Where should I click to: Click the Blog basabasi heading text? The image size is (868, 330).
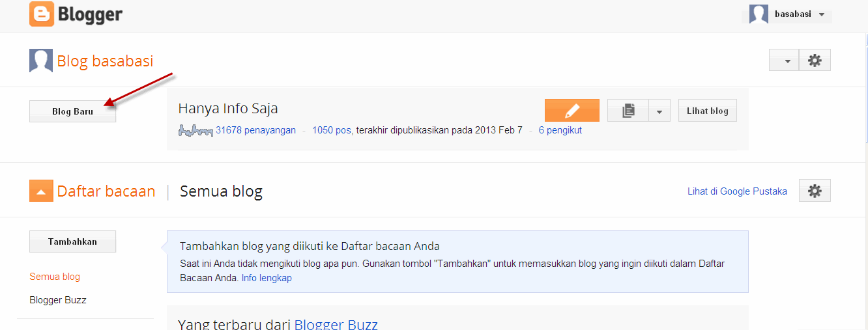pos(105,61)
